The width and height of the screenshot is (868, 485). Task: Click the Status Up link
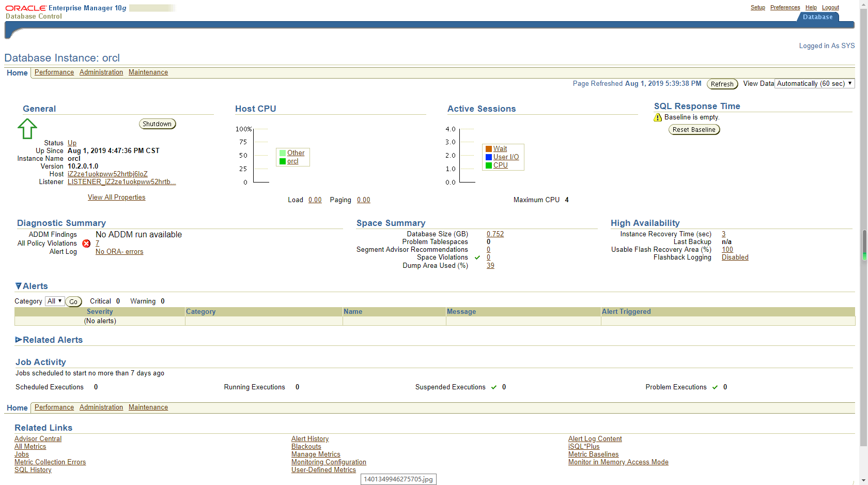72,143
